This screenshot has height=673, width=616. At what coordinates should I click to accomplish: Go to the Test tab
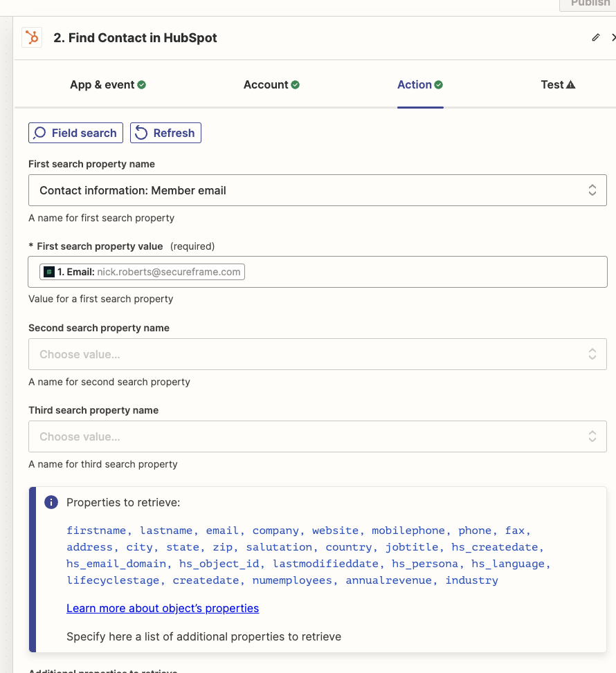point(558,84)
